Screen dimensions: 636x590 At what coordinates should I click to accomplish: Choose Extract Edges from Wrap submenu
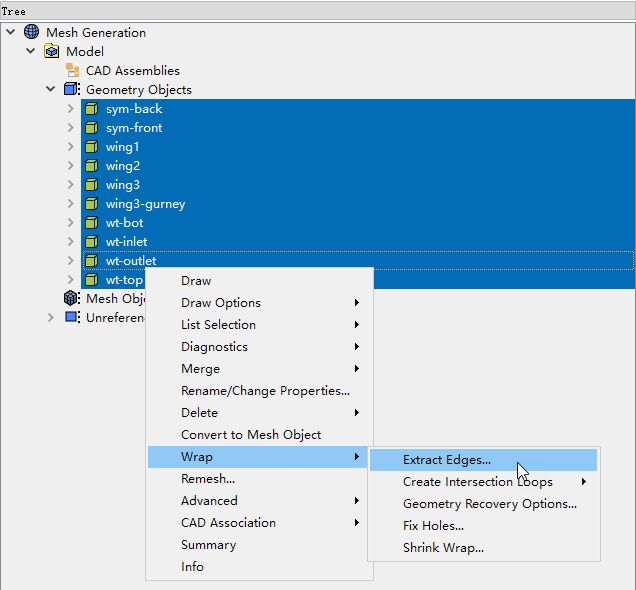(x=446, y=460)
